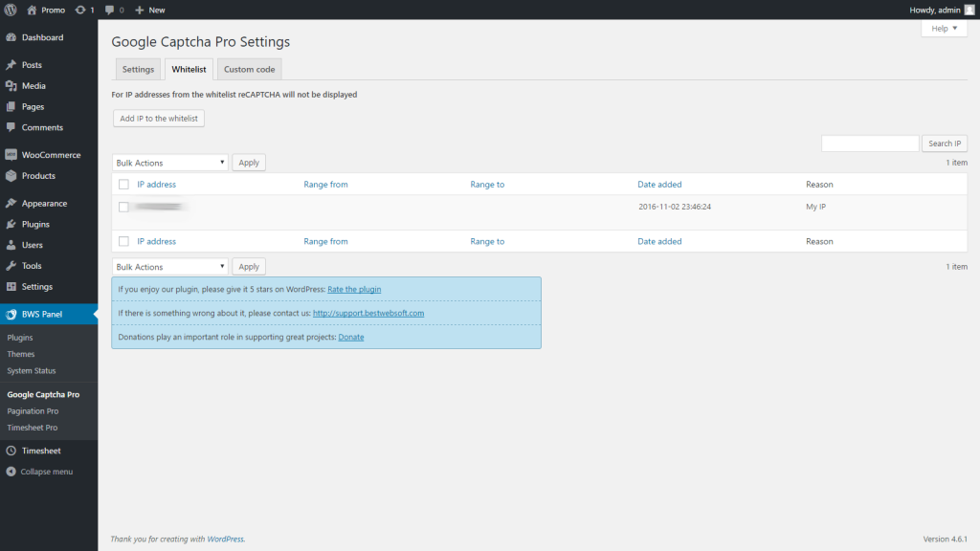Viewport: 980px width, 551px height.
Task: Click the blurred IP address in the row
Action: [159, 207]
